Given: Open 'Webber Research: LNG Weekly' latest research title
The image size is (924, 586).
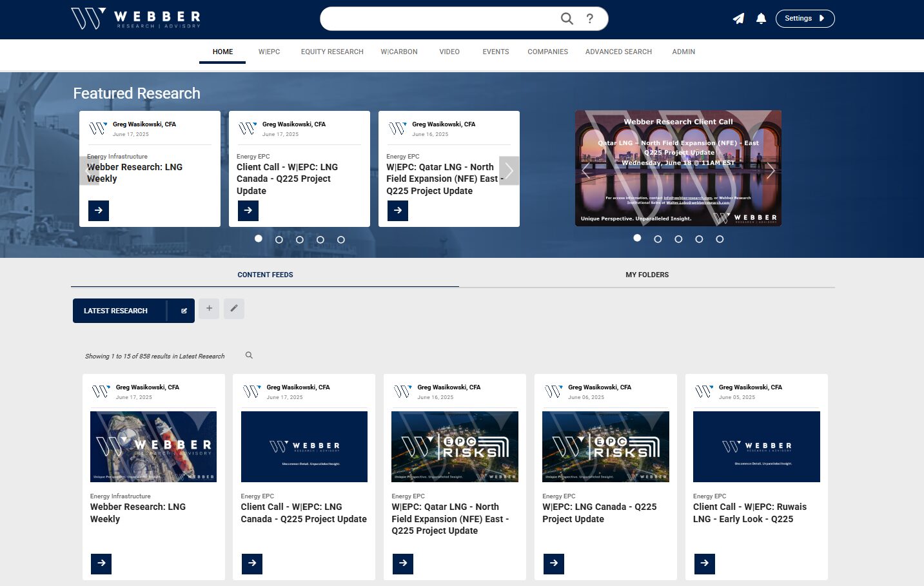Looking at the screenshot, I should [x=138, y=513].
